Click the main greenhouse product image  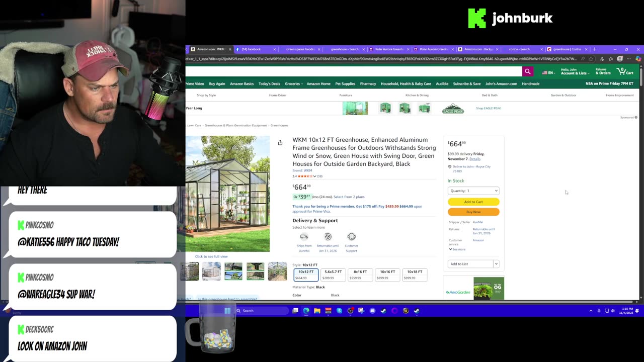tap(227, 194)
